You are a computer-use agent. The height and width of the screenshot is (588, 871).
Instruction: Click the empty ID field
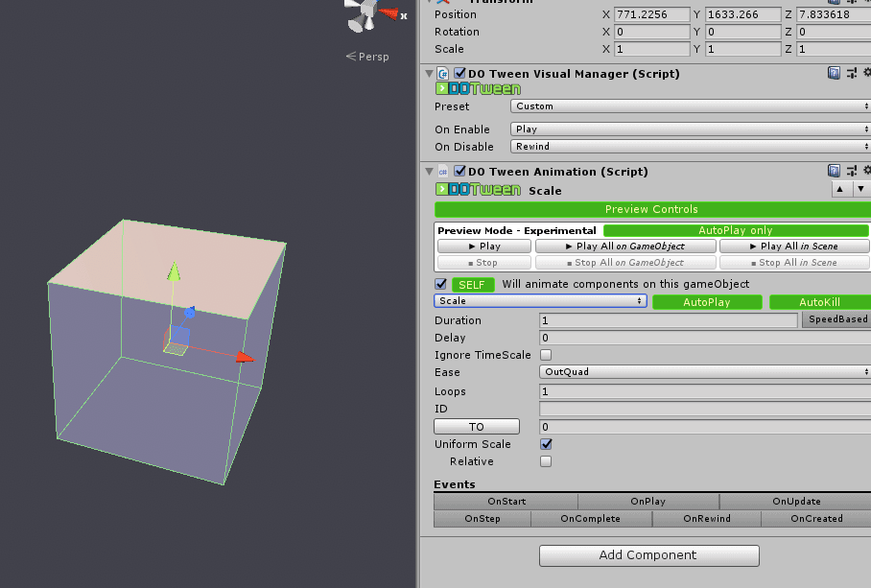705,409
